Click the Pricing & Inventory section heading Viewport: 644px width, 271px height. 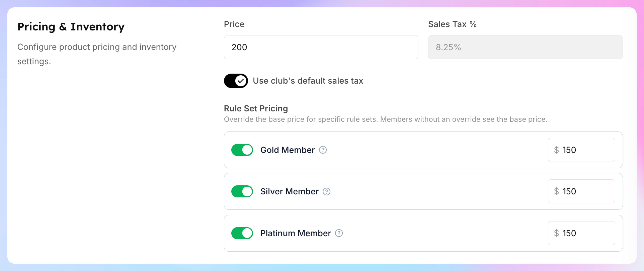[x=71, y=27]
